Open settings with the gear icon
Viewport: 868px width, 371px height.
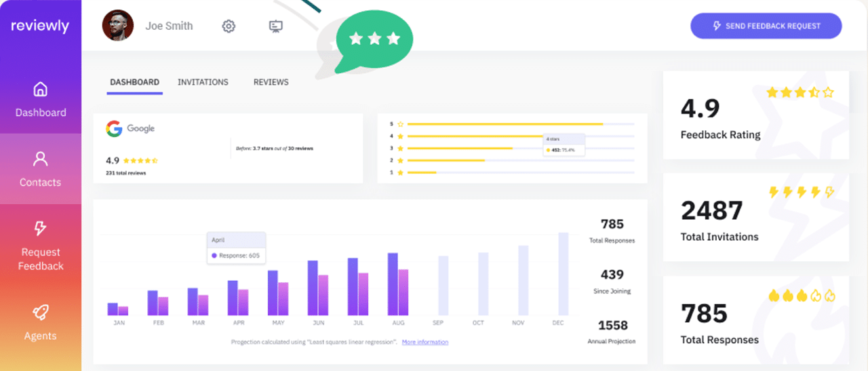click(x=229, y=26)
